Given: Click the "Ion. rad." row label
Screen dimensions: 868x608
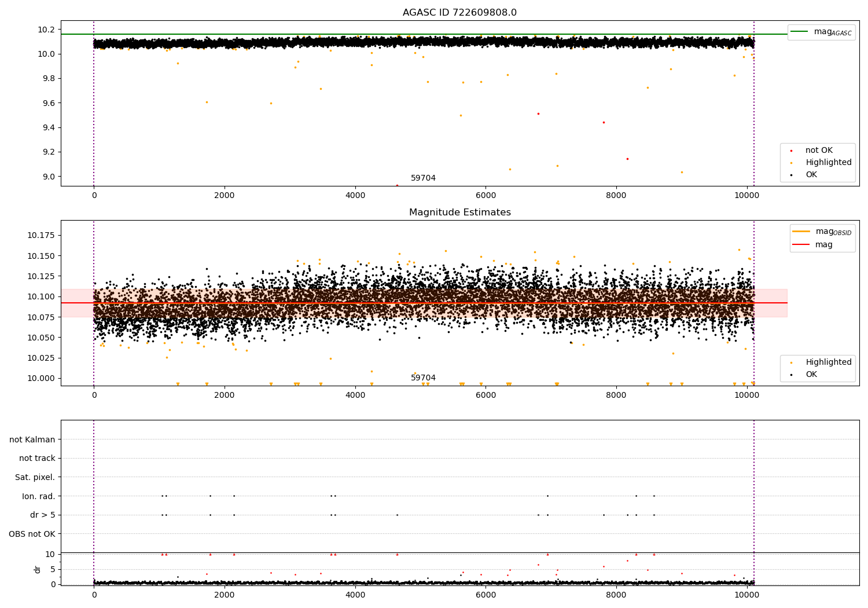Looking at the screenshot, I should pos(39,496).
